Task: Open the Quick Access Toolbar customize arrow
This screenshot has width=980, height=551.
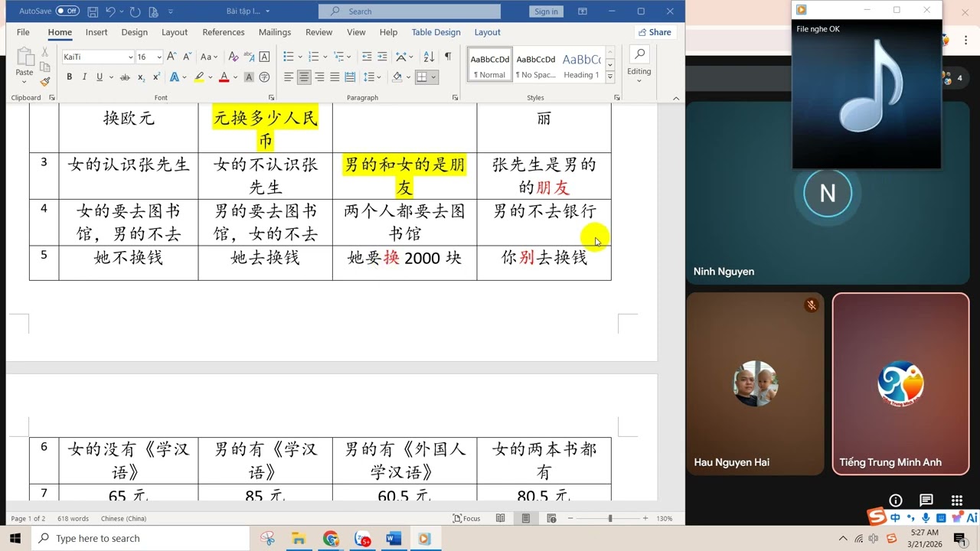Action: (x=170, y=11)
